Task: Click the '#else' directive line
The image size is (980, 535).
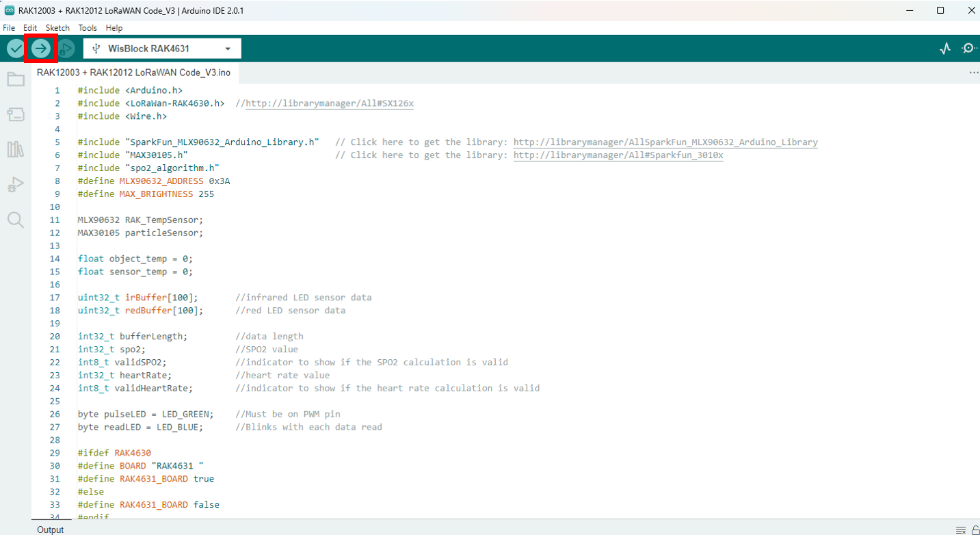Action: 91,492
